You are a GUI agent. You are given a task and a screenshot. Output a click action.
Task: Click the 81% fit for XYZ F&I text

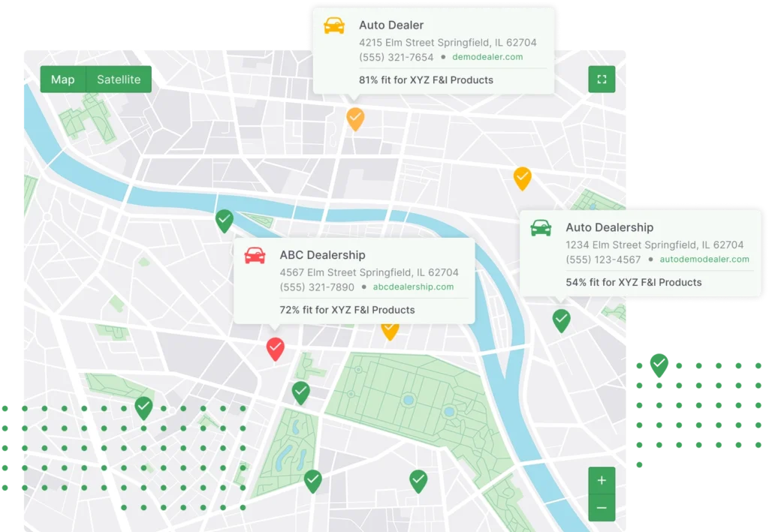pyautogui.click(x=426, y=80)
